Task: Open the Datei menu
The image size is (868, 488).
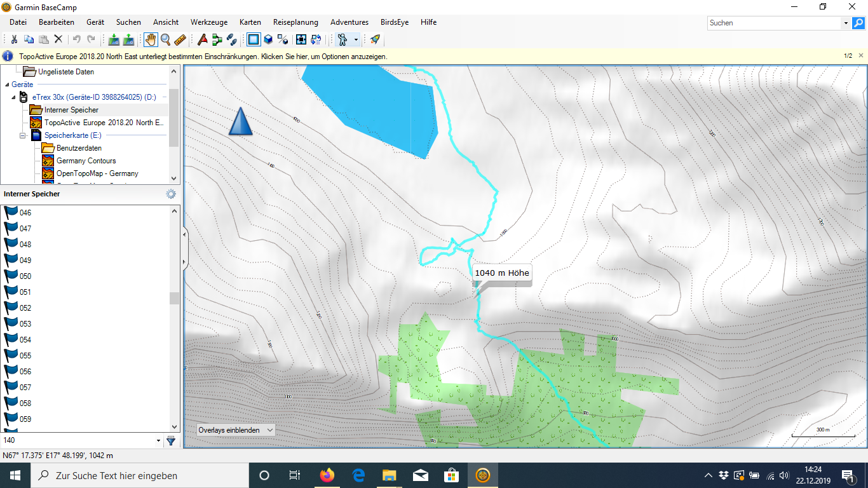Action: pos(18,22)
